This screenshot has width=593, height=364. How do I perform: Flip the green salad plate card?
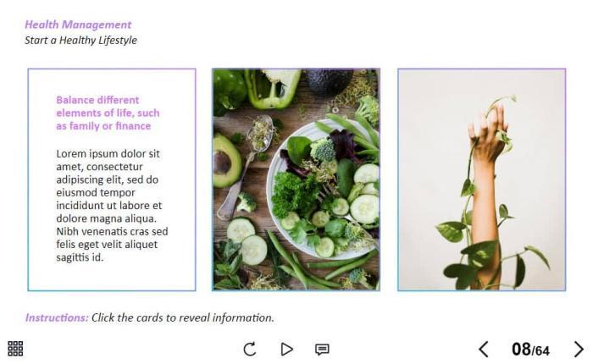click(296, 179)
